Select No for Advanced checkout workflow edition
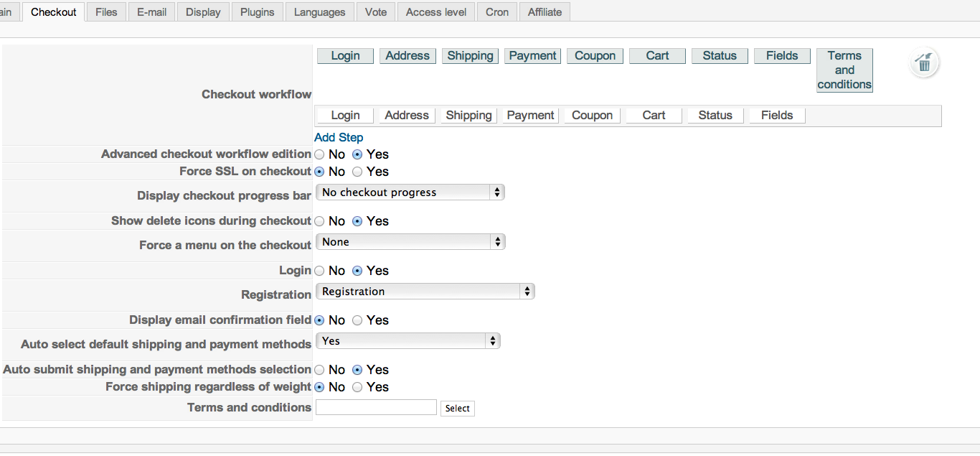980x456 pixels. pyautogui.click(x=319, y=154)
